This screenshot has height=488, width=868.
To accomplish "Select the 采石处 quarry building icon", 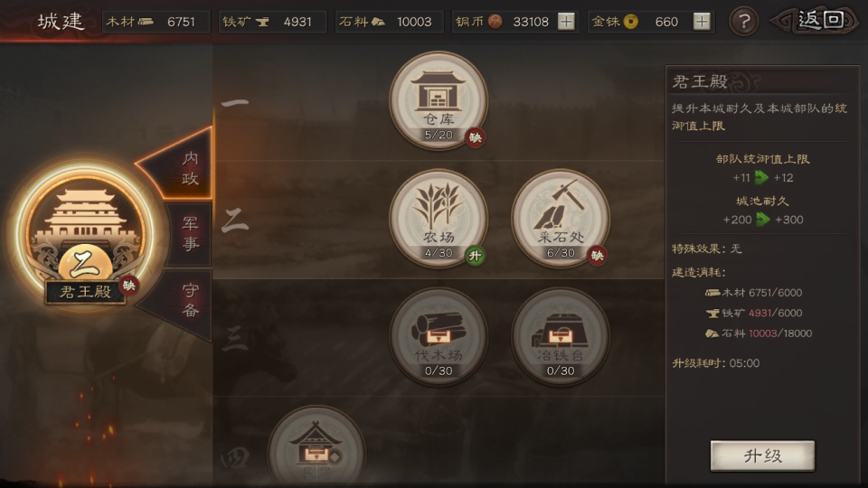I will [x=561, y=219].
